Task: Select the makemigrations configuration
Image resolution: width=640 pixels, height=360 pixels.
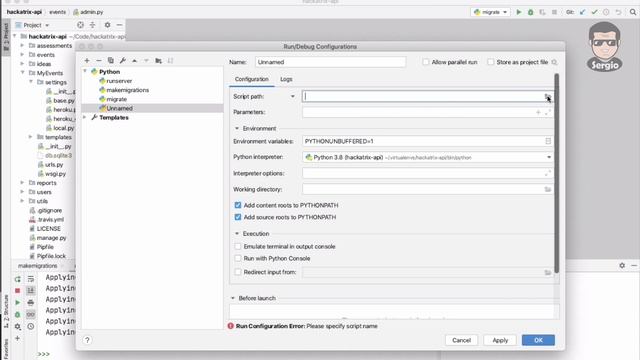Action: (x=127, y=90)
